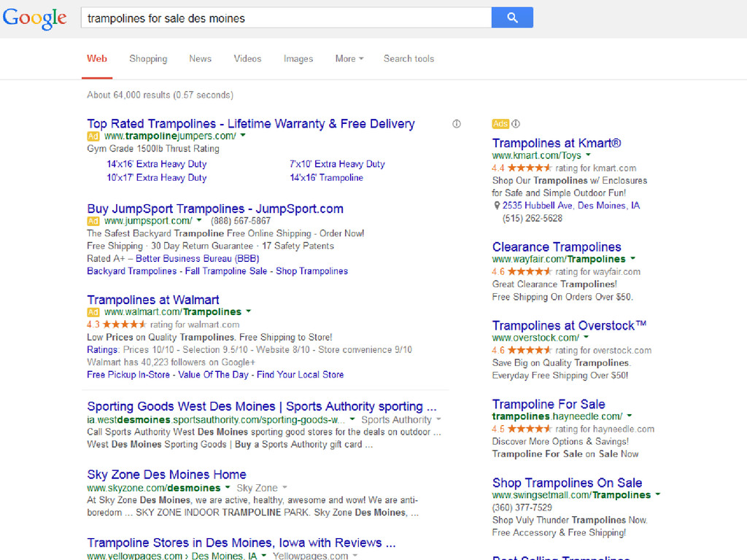Expand the trampolinejumpers.com URL dropdown arrow

coord(243,136)
